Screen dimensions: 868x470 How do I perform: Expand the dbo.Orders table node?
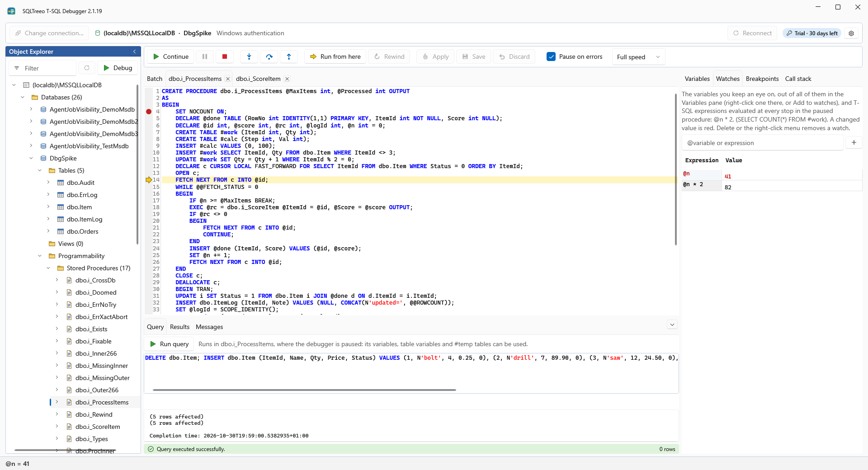coord(48,231)
